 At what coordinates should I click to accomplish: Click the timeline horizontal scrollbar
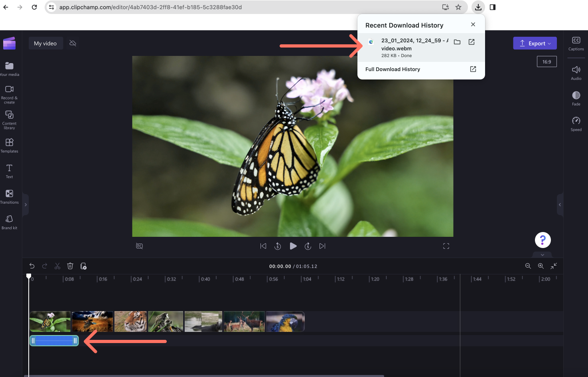coord(203,376)
